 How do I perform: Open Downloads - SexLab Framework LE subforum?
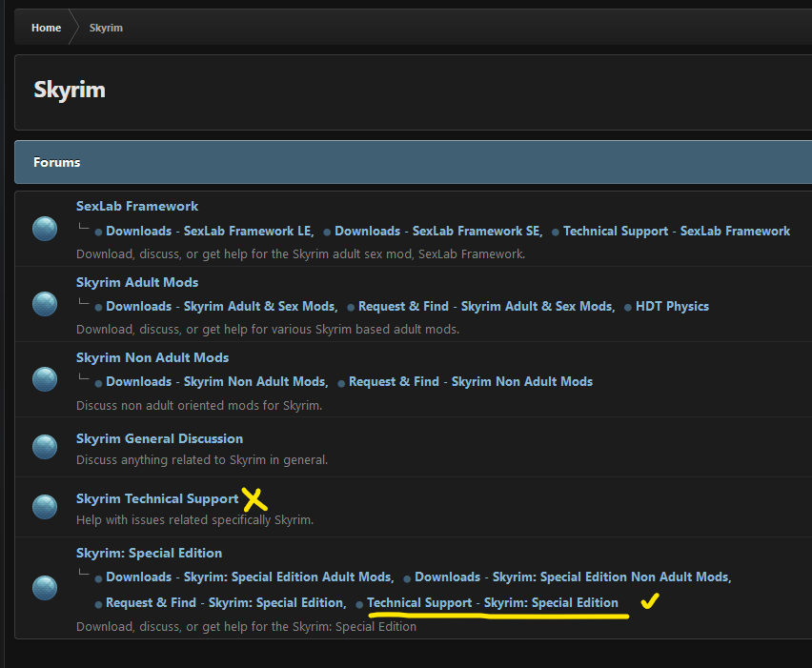pyautogui.click(x=210, y=231)
